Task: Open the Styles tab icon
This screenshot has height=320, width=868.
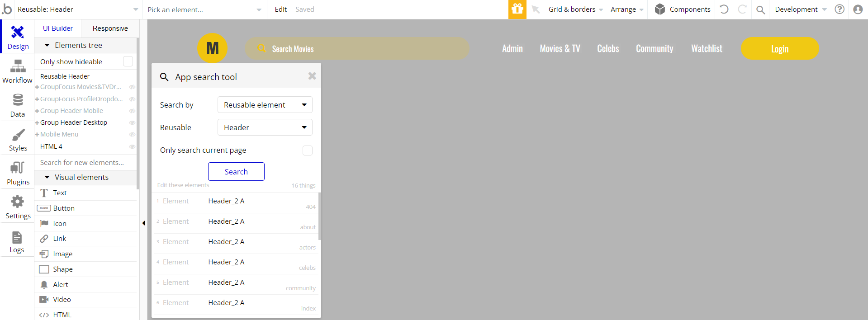Action: (x=18, y=135)
